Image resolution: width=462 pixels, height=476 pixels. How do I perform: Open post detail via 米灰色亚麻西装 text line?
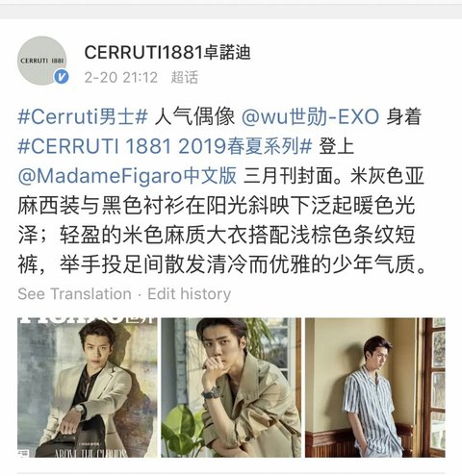pyautogui.click(x=217, y=206)
